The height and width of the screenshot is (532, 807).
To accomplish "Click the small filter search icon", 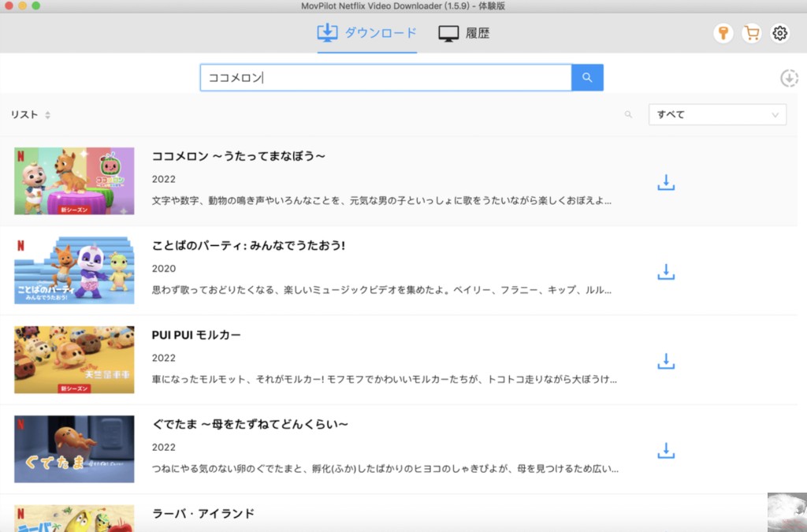I will coord(628,114).
